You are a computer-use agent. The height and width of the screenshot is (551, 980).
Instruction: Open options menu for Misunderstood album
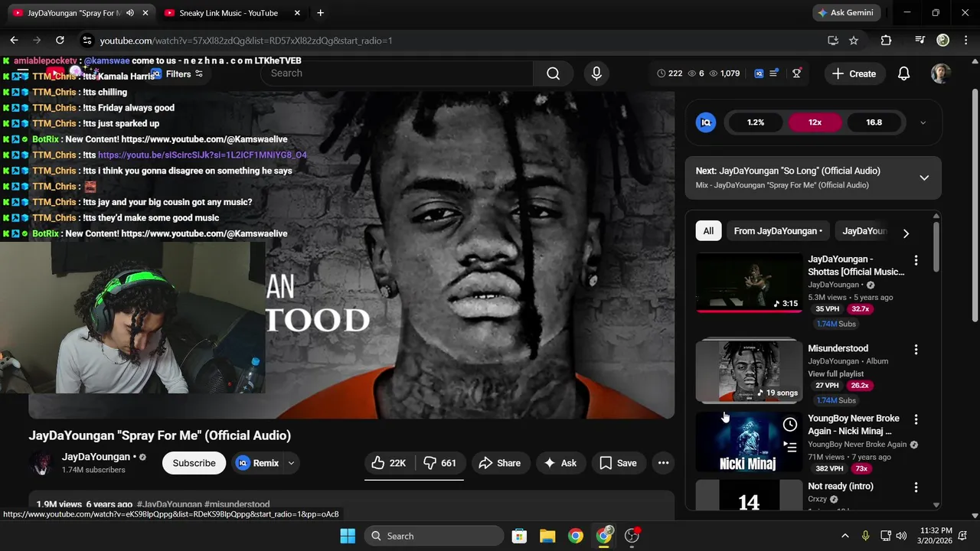916,349
